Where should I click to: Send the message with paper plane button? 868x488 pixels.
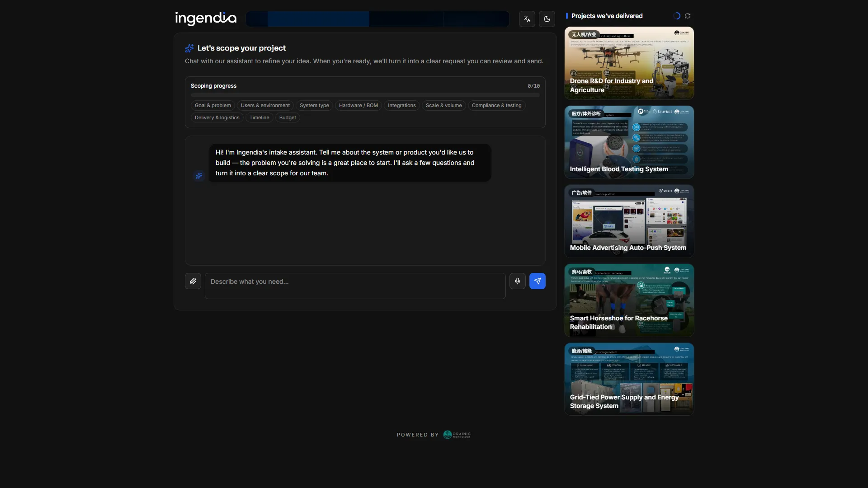538,281
